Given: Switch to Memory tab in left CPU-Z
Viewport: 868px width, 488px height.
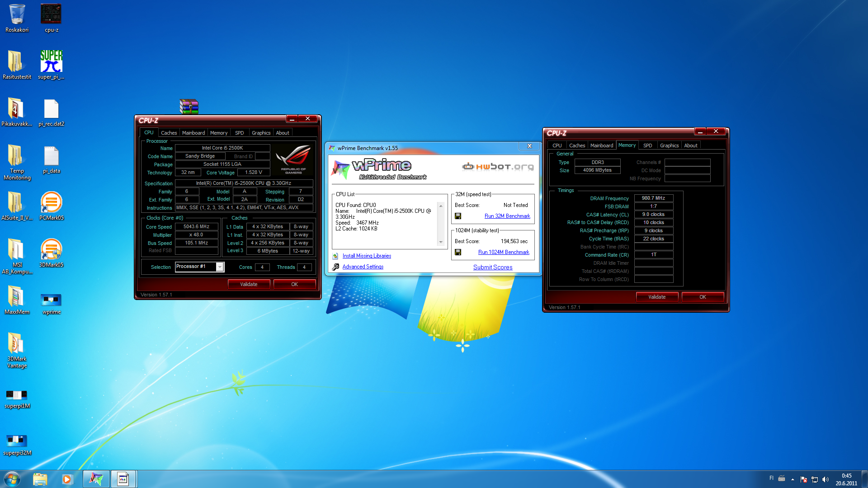Looking at the screenshot, I should 219,133.
